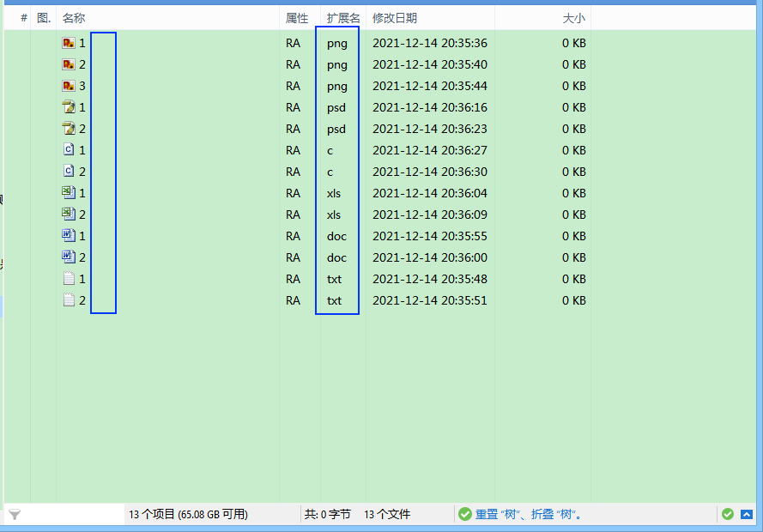The height and width of the screenshot is (532, 763).
Task: Click the green check icon at far right
Action: pos(728,514)
